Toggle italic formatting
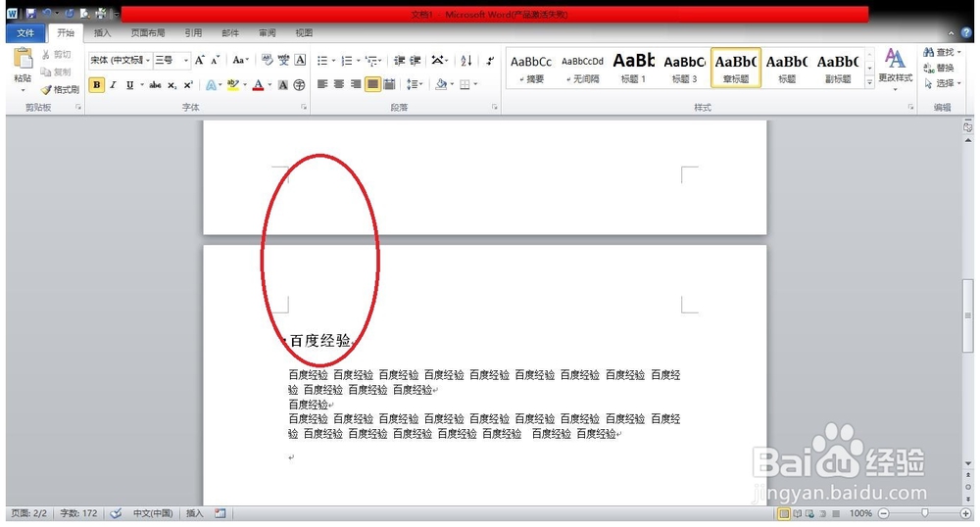This screenshot has height=527, width=980. click(x=113, y=85)
